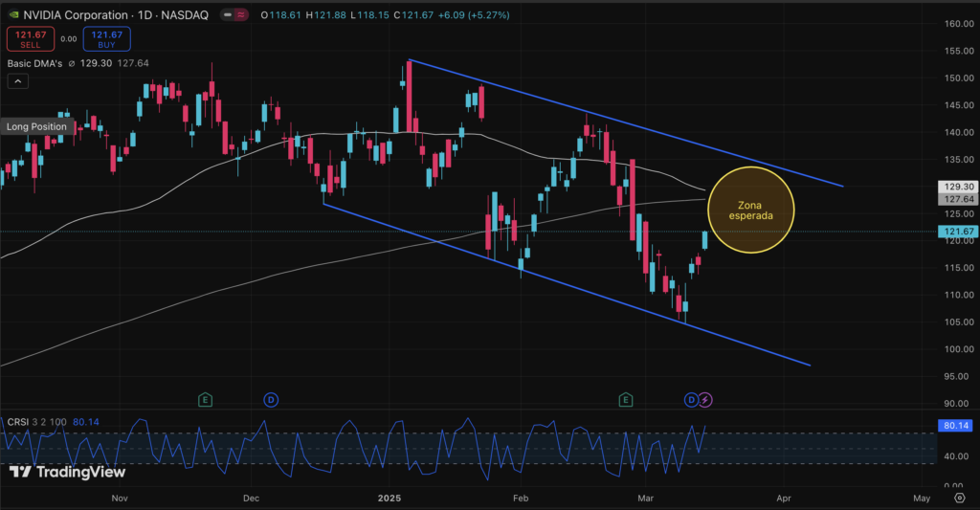Image resolution: width=980 pixels, height=510 pixels.
Task: Click the 2025 label on the time axis
Action: pyautogui.click(x=390, y=499)
